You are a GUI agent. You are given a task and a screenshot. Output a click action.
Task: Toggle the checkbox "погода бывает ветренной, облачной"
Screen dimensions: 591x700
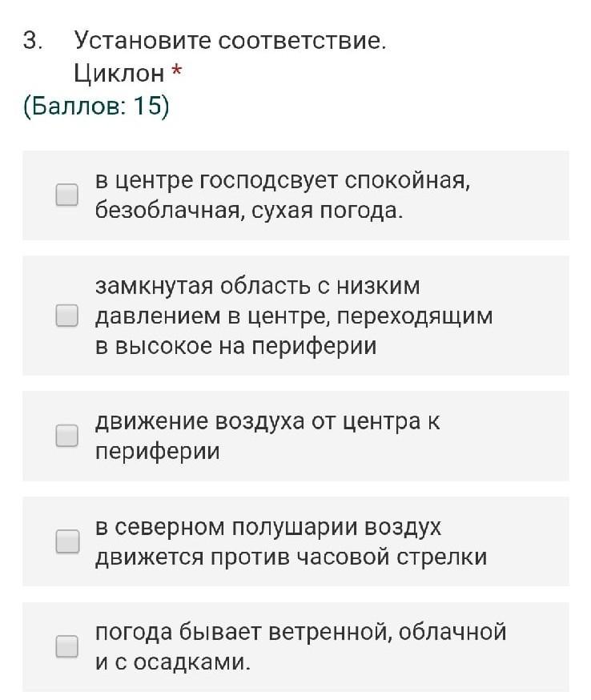tap(67, 646)
